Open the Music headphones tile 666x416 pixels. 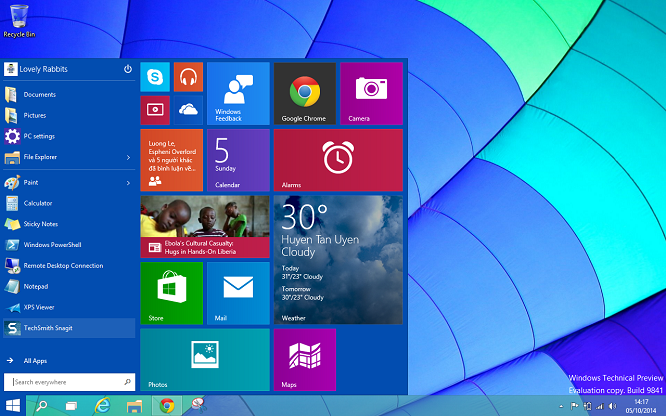coord(188,77)
